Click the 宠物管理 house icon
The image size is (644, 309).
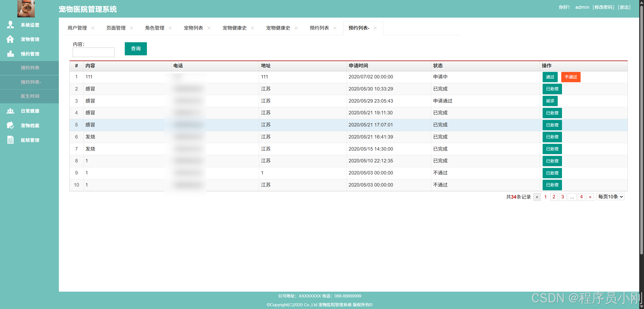[x=10, y=39]
